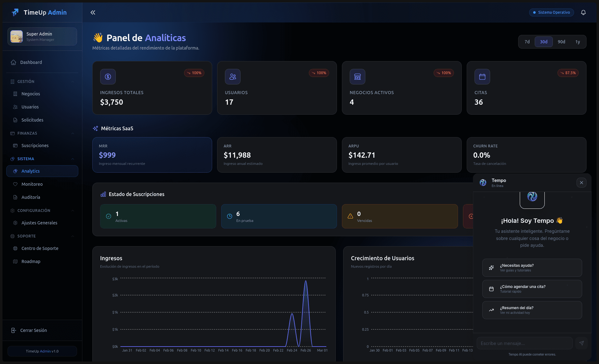Collapse sidebar with double chevron icon
Screen dimensions: 599x364
(x=93, y=12)
